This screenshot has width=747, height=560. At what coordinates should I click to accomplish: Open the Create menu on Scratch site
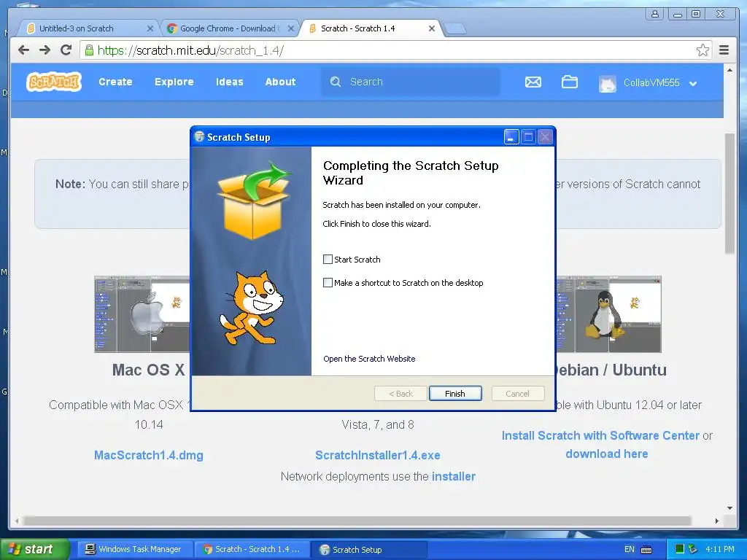(x=115, y=82)
